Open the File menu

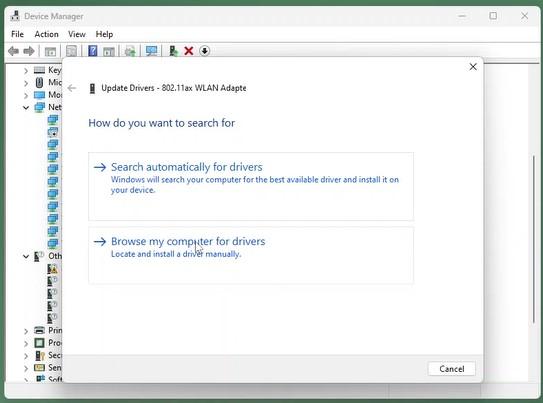pyautogui.click(x=17, y=34)
